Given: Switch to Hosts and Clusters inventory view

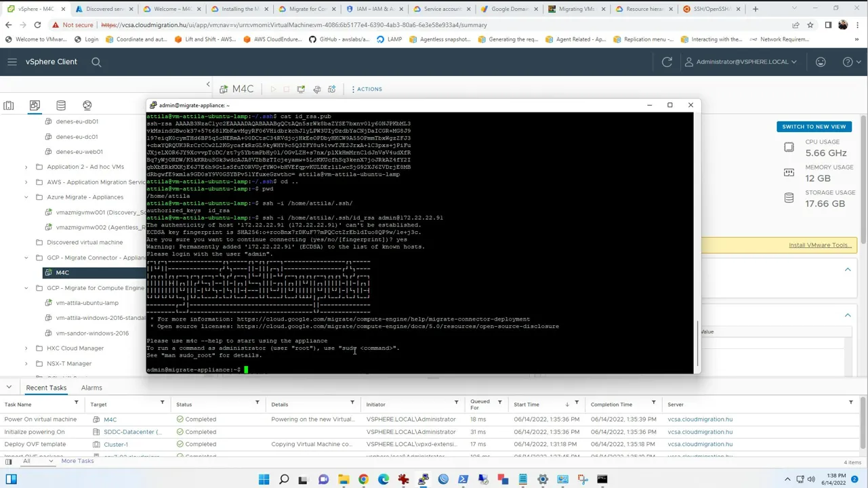Looking at the screenshot, I should pyautogui.click(x=9, y=105).
